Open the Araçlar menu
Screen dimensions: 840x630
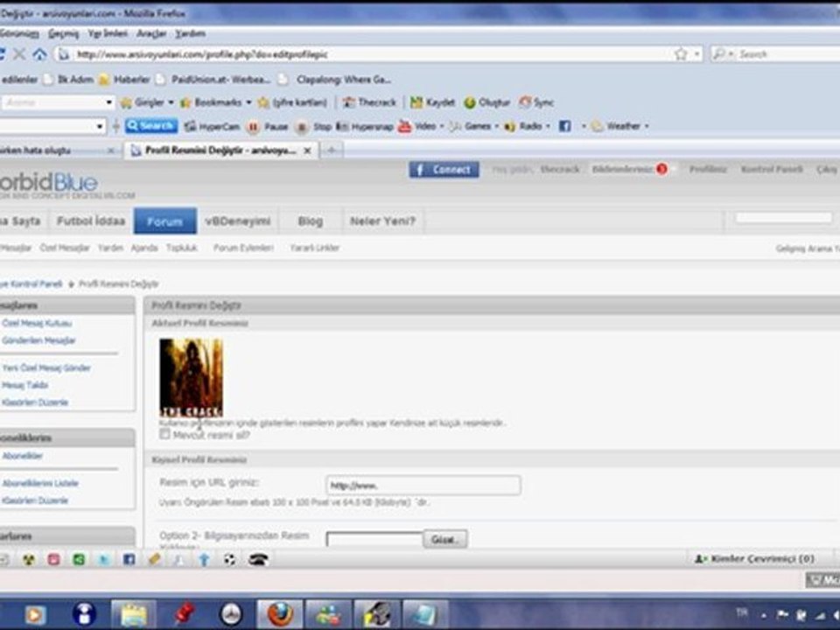tap(151, 34)
